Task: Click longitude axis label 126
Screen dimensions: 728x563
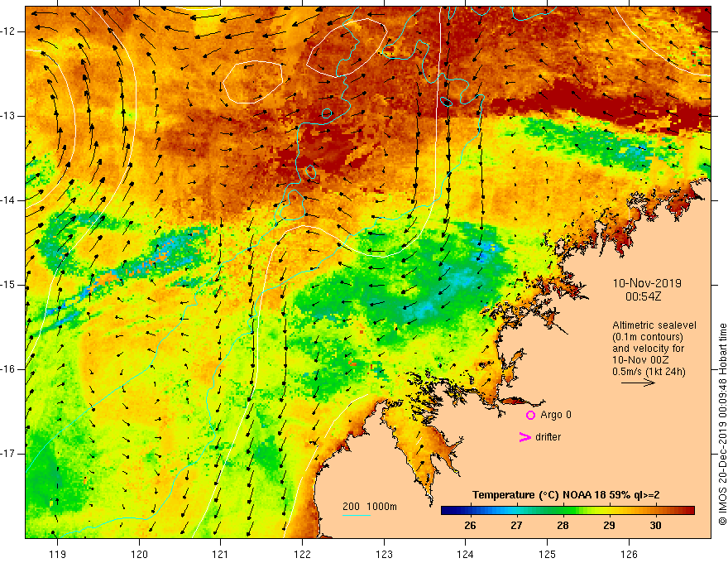Action: coord(629,554)
